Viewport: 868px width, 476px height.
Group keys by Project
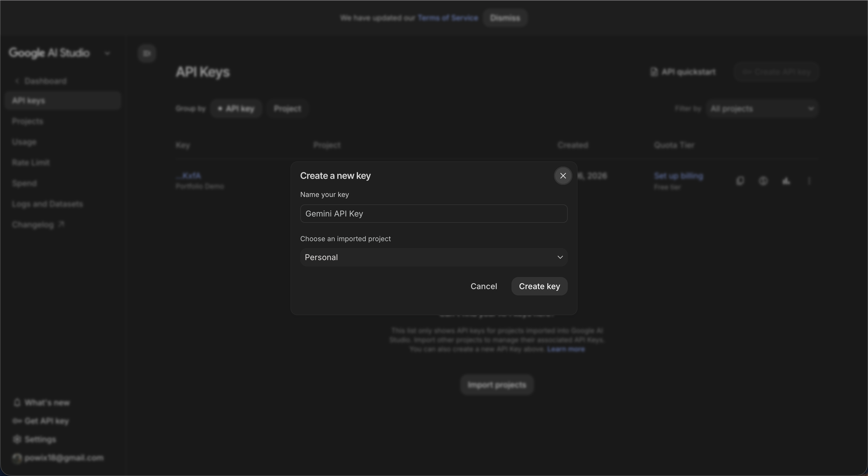pos(287,109)
